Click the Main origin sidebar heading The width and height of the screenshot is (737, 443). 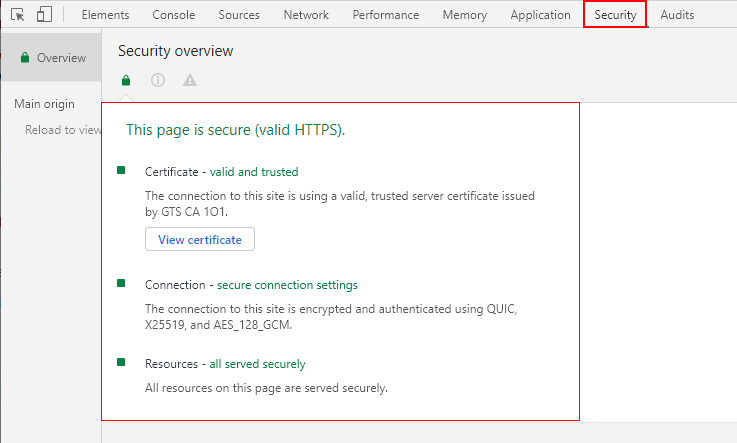click(46, 104)
